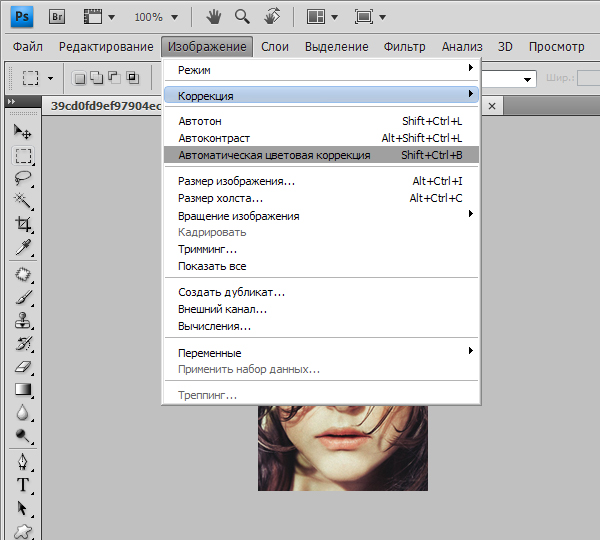Open Размер изображения dialog
Screen dimensions: 600x540
[321, 181]
